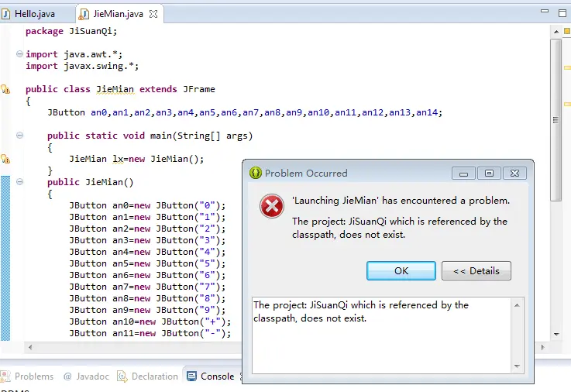Open the Declaration view tab

coord(147,377)
